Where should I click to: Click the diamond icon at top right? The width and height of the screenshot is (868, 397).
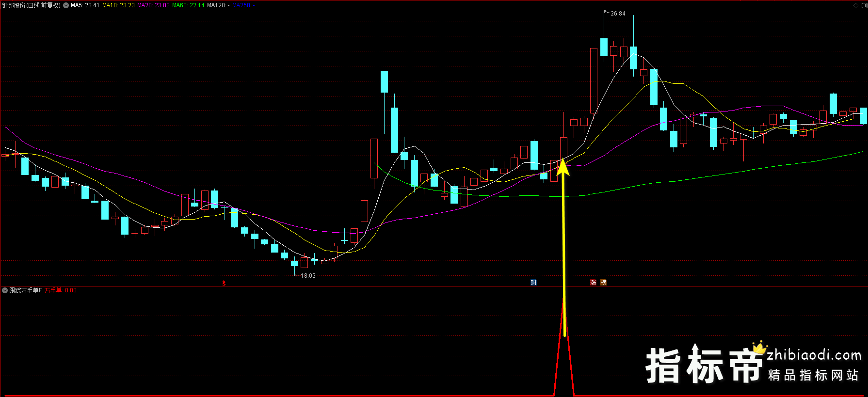click(856, 5)
